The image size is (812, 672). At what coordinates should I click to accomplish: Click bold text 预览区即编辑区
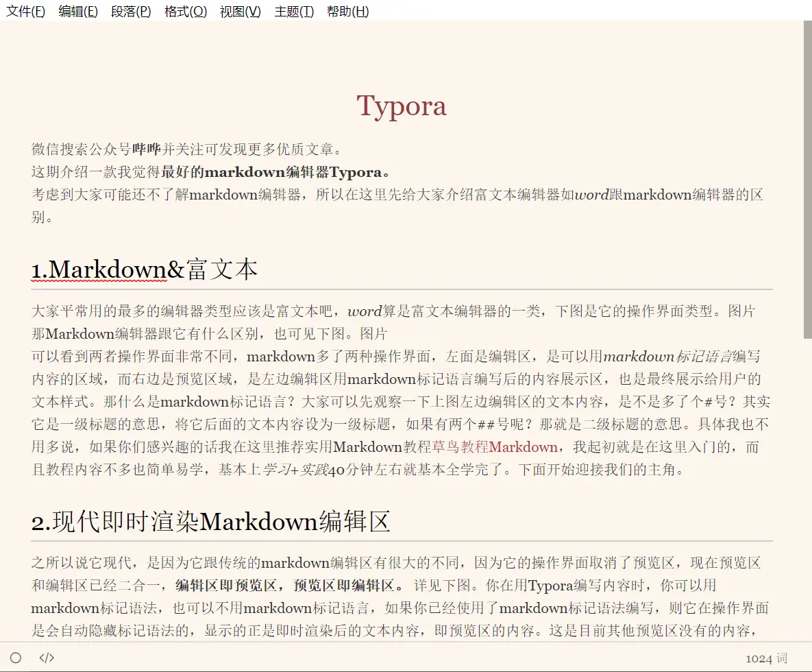click(x=344, y=585)
